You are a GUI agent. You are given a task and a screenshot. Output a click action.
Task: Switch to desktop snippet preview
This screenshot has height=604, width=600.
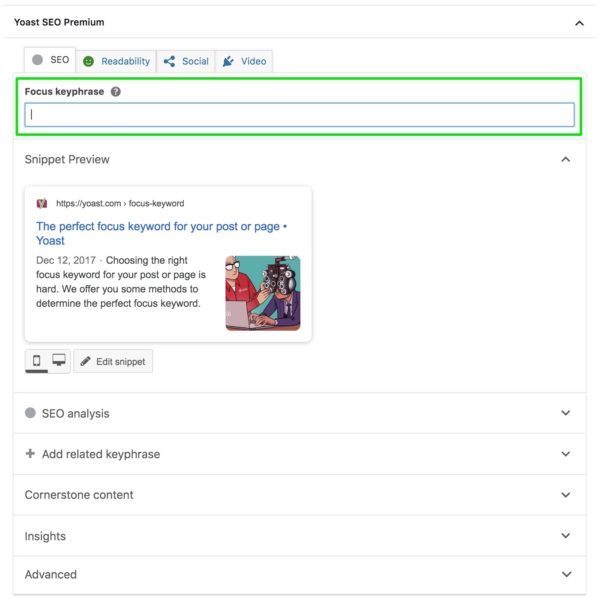pyautogui.click(x=59, y=361)
